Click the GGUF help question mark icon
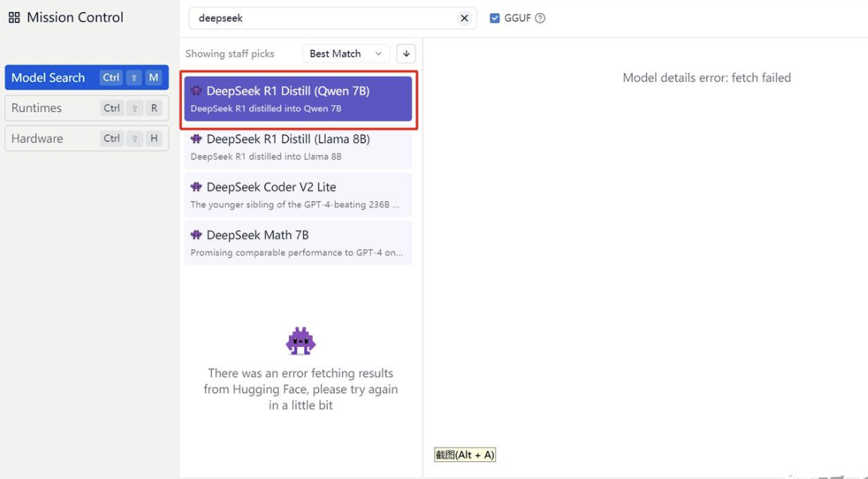 [x=540, y=18]
